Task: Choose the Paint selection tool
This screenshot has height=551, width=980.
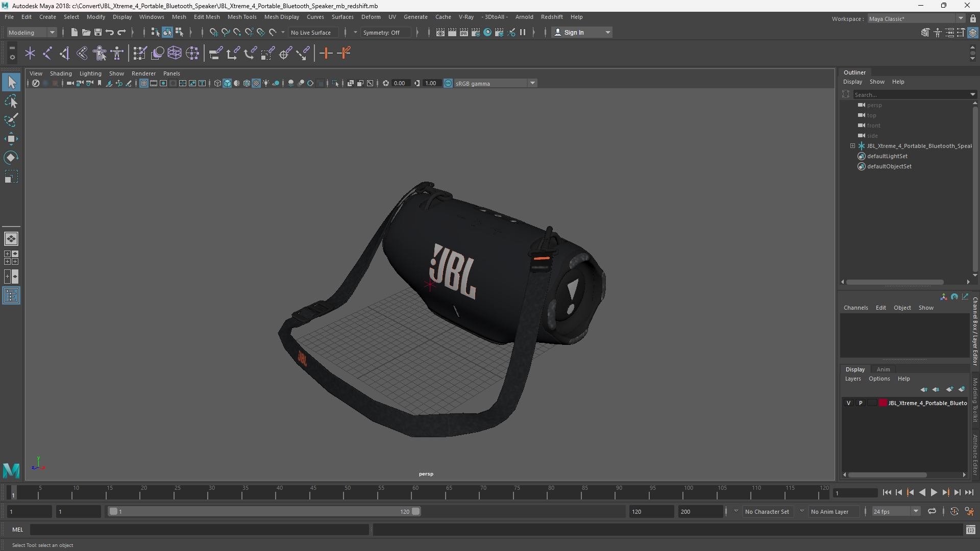Action: (x=11, y=120)
